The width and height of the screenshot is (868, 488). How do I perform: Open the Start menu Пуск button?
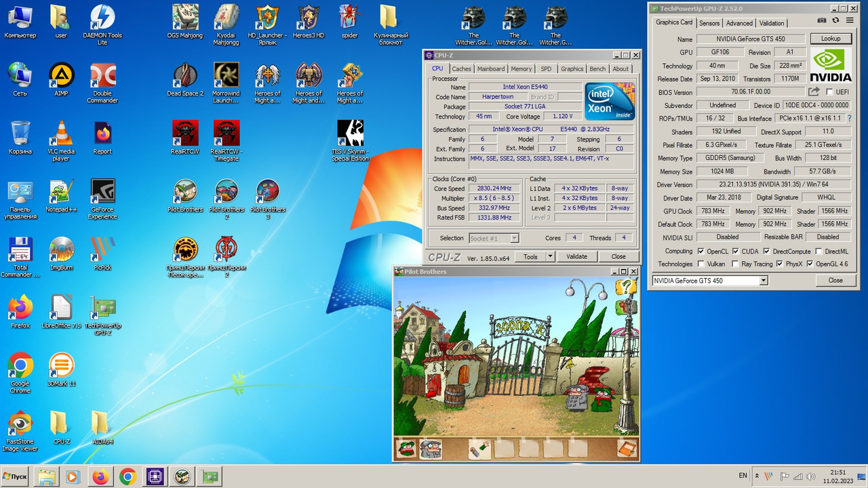click(15, 476)
